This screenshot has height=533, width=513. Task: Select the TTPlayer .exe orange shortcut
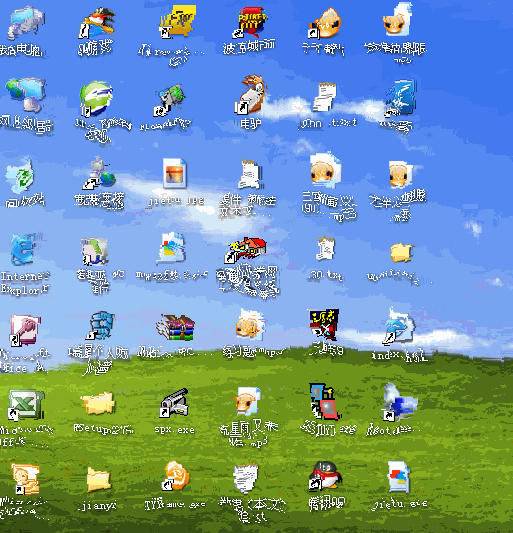point(176,477)
